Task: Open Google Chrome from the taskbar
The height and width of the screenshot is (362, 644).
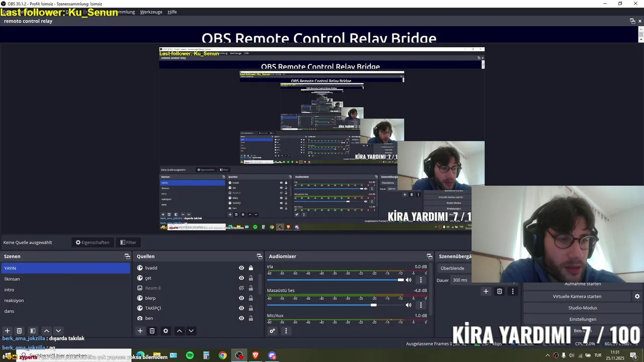Action: pos(222,355)
